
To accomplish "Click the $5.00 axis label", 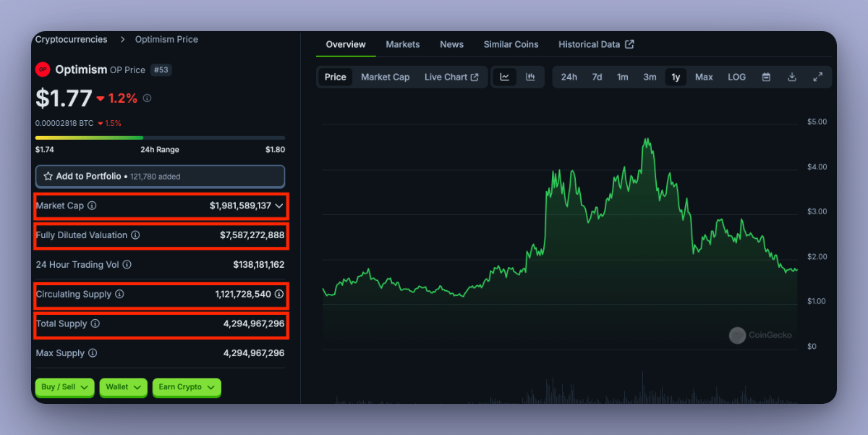I will [x=817, y=122].
